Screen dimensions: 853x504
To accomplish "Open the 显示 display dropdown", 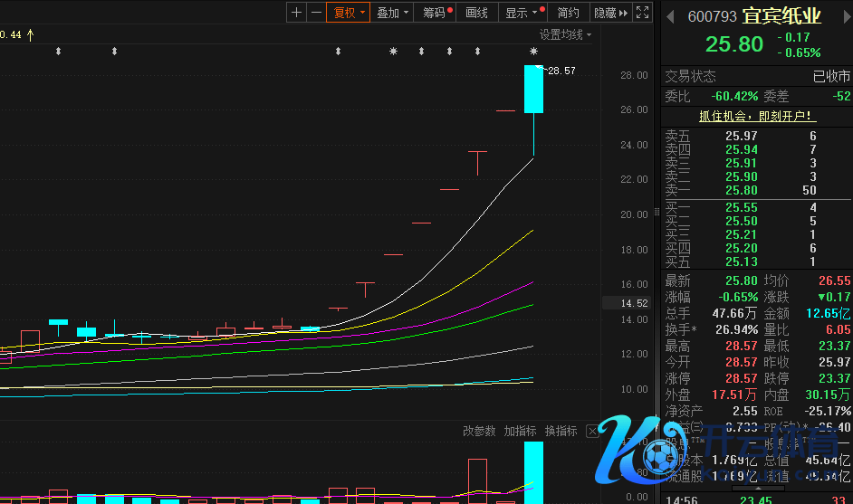I will click(521, 13).
